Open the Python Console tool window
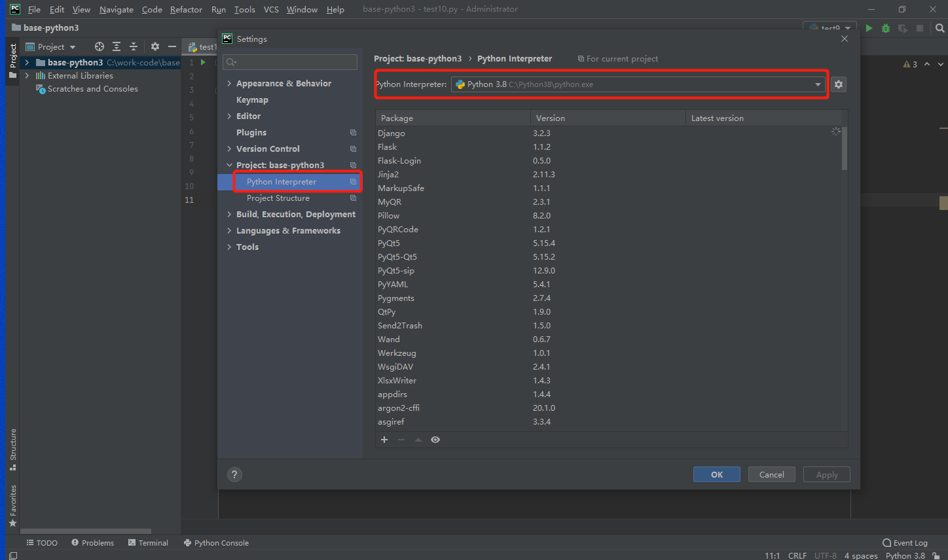Image resolution: width=948 pixels, height=560 pixels. pyautogui.click(x=216, y=543)
